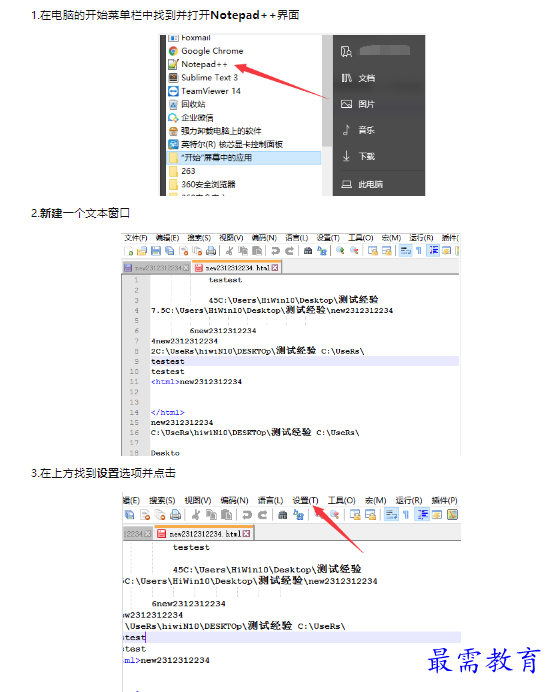Image resolution: width=549 pixels, height=692 pixels.
Task: Open 搜索(S) menu in step 2 screenshot
Action: pos(199,238)
